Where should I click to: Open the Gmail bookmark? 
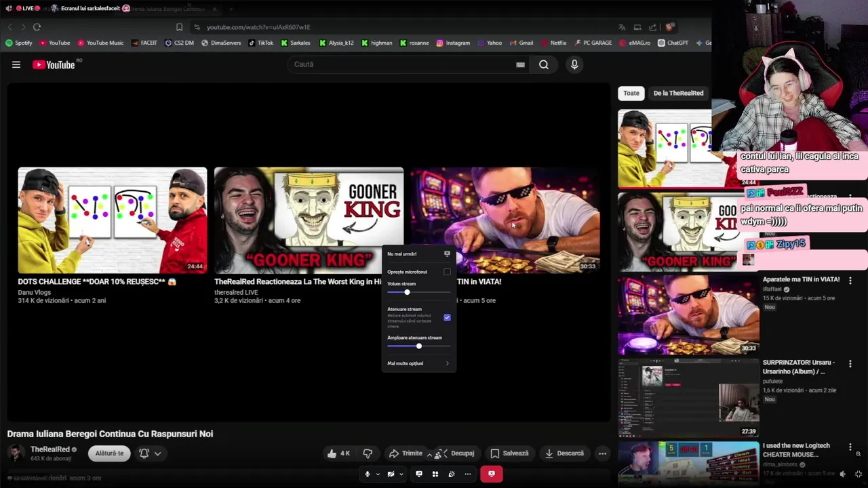click(x=521, y=43)
